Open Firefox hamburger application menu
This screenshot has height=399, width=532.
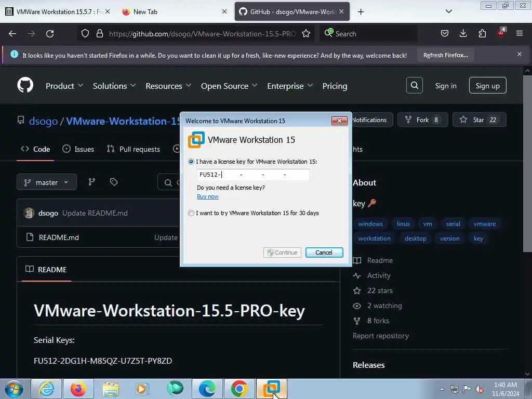point(520,33)
